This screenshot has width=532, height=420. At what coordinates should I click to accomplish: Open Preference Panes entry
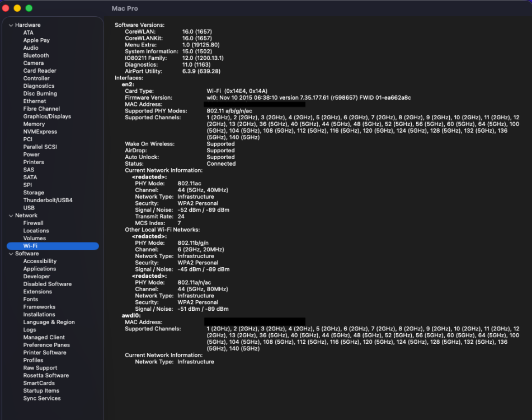pos(46,345)
